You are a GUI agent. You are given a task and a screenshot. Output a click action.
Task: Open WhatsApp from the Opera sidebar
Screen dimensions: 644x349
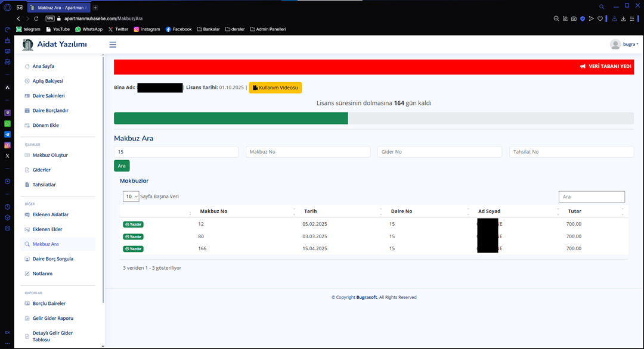(7, 123)
